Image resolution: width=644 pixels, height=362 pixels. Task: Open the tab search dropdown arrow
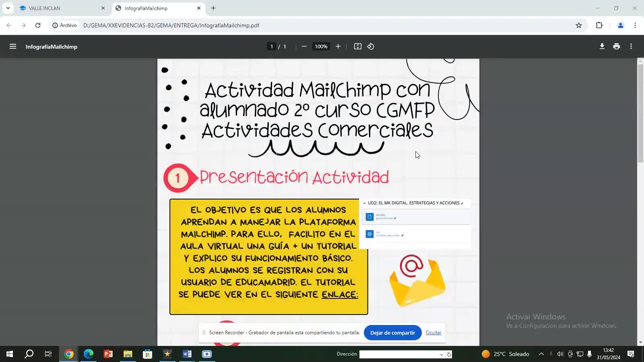(8, 8)
